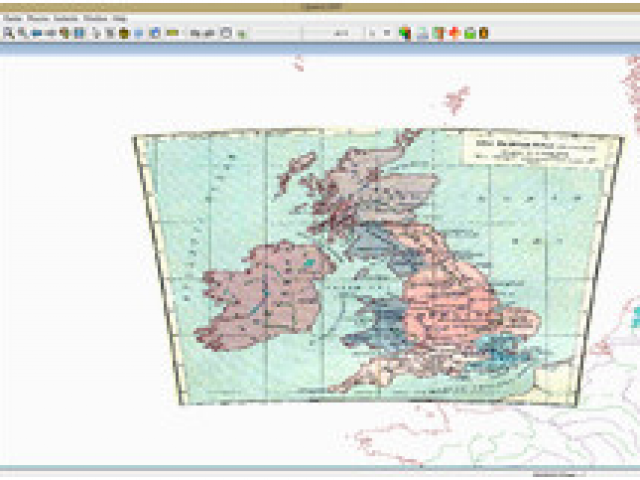
Task: Click the blue square toolbar icon
Action: coord(79,33)
